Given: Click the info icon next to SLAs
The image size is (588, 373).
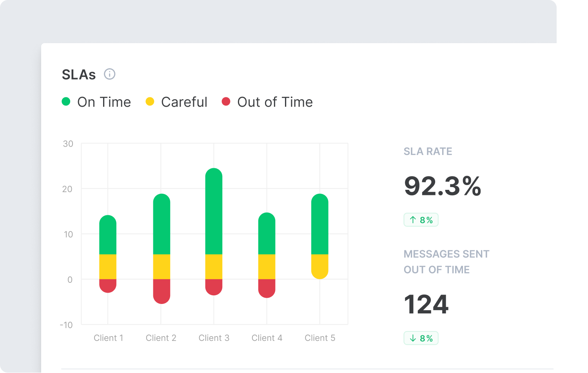Looking at the screenshot, I should click(x=110, y=74).
